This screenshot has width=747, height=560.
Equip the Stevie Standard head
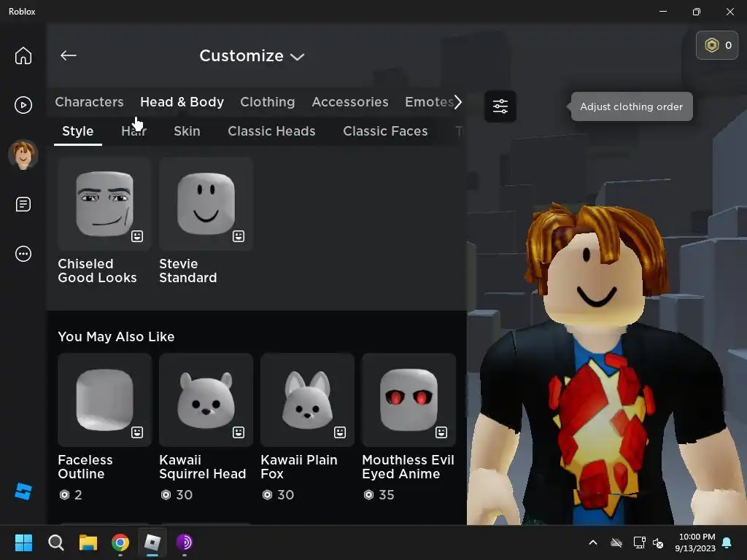(206, 204)
